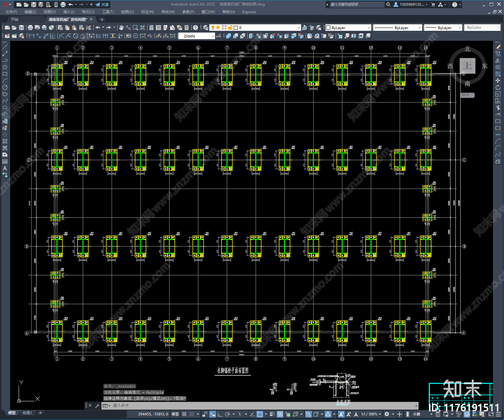Image resolution: width=504 pixels, height=420 pixels.
Task: Toggle snap mode dots in status bar
Action: pos(192,414)
